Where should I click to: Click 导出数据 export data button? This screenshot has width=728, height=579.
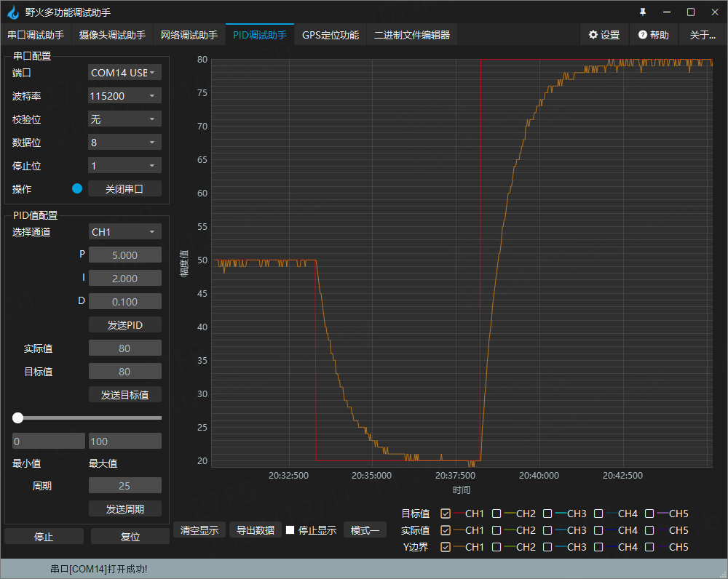(256, 530)
